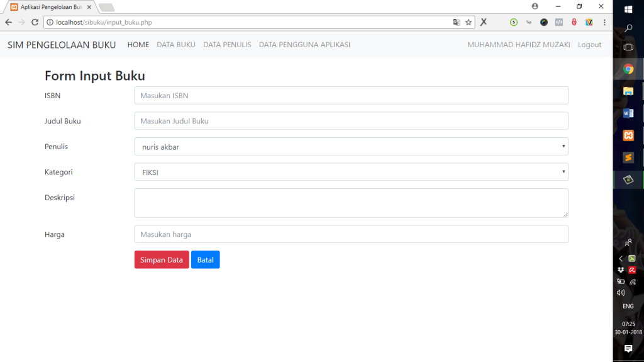Screen dimensions: 644x362
Task: Open the volume speaker tray icon
Action: (x=621, y=293)
